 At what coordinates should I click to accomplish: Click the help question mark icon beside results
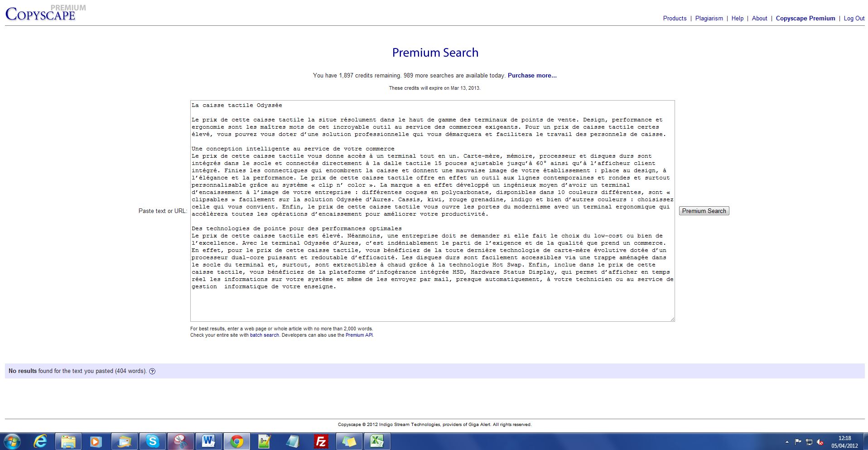pyautogui.click(x=152, y=371)
